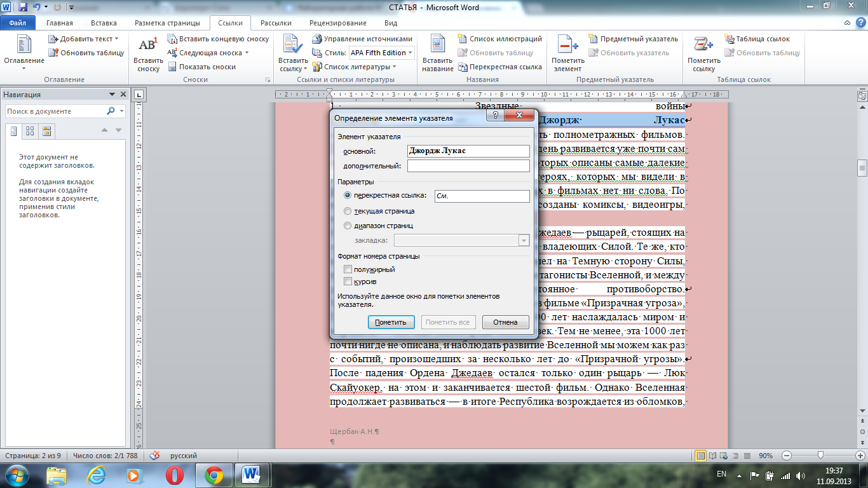
Task: Insert a footnote with Вставить сноску
Action: pos(148,53)
